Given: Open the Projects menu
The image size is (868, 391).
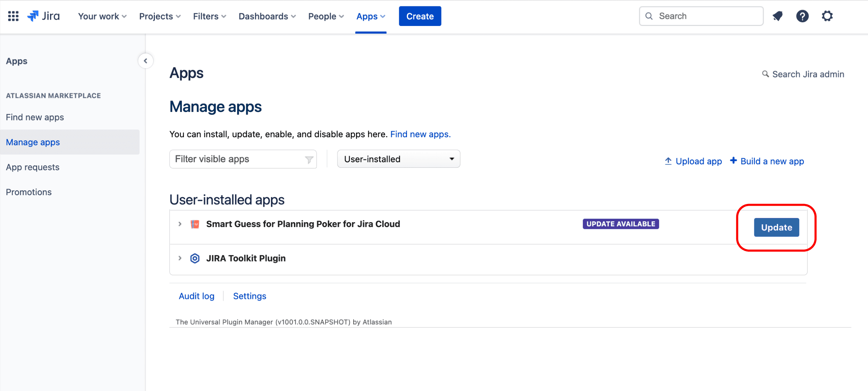Looking at the screenshot, I should 159,16.
